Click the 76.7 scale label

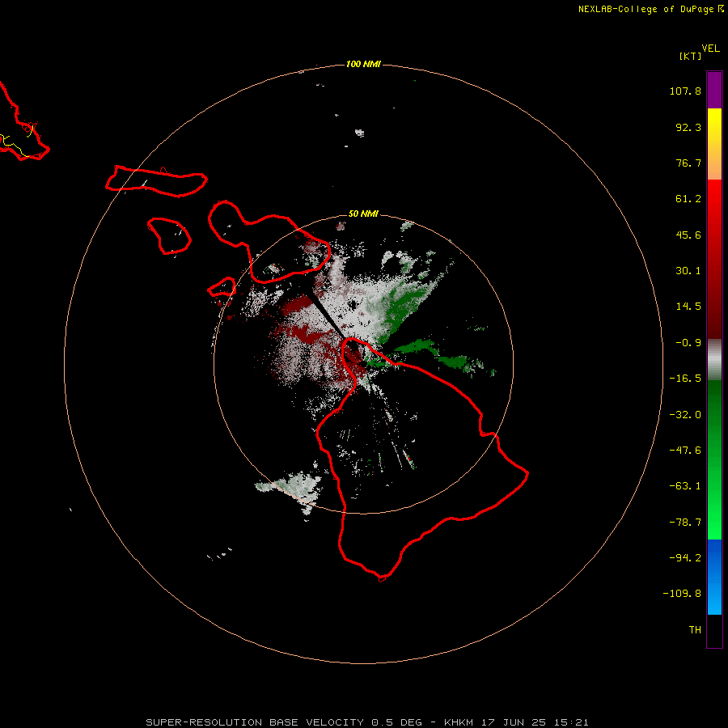tap(688, 163)
